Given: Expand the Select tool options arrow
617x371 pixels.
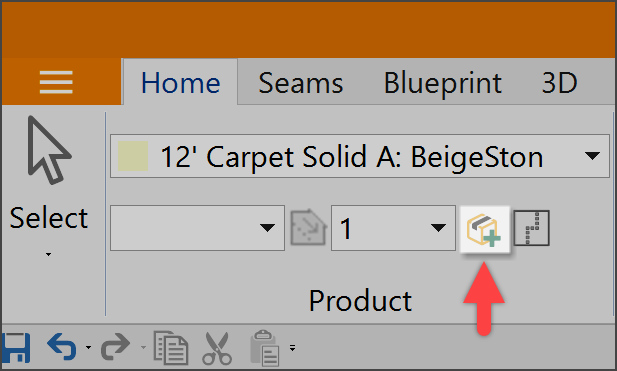Looking at the screenshot, I should (x=48, y=255).
